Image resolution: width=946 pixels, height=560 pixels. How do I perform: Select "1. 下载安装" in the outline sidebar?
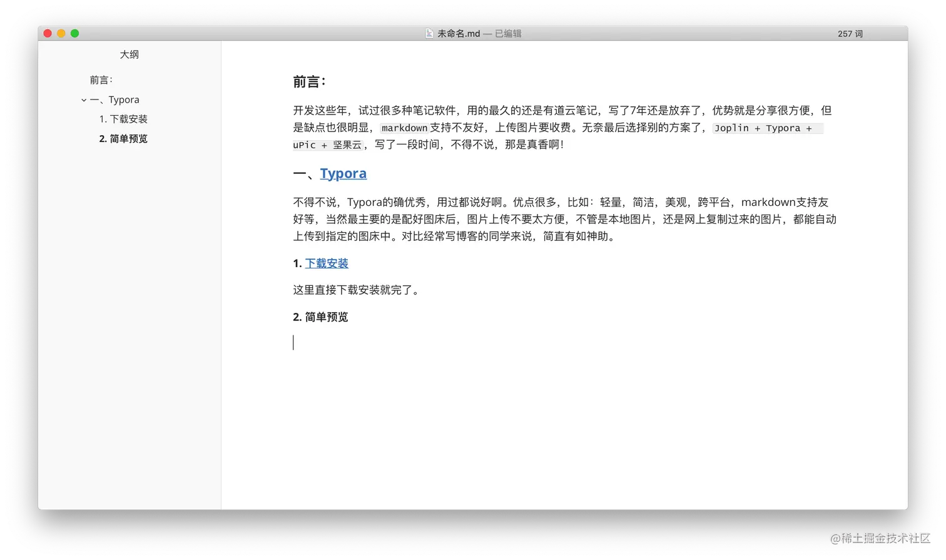(x=123, y=119)
